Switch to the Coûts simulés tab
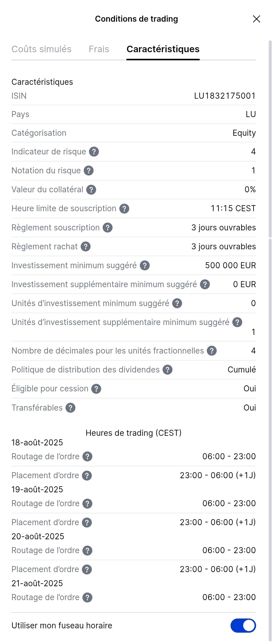Viewport: 273px width, 644px height. tap(41, 49)
